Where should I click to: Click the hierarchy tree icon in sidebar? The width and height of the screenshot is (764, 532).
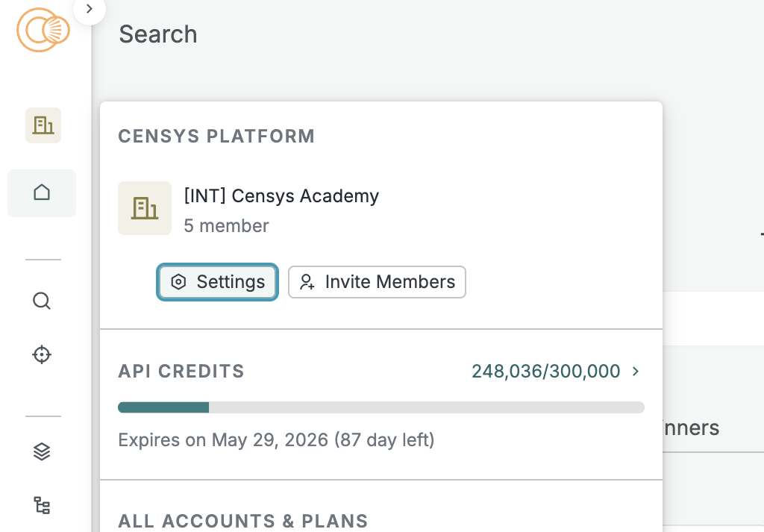pyautogui.click(x=42, y=506)
